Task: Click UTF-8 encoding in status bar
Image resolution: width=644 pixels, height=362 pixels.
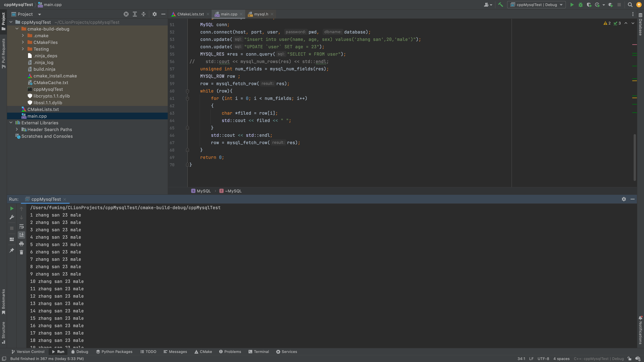Action: click(543, 359)
